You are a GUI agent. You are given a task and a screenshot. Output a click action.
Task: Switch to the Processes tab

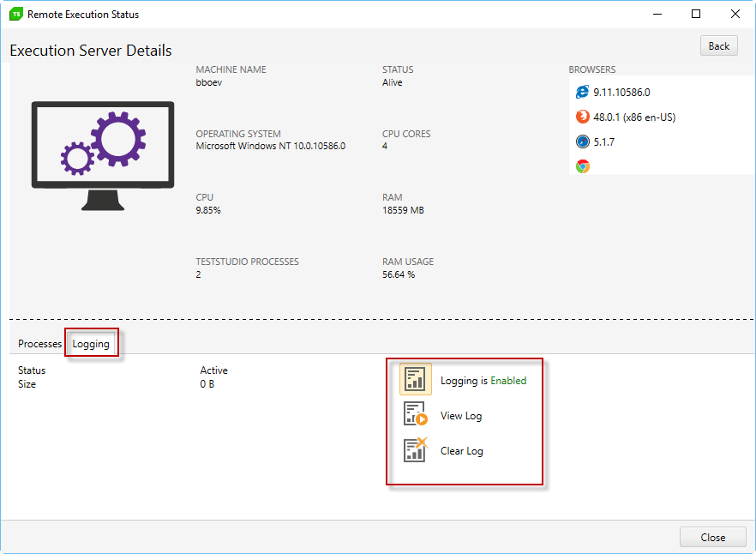point(39,343)
